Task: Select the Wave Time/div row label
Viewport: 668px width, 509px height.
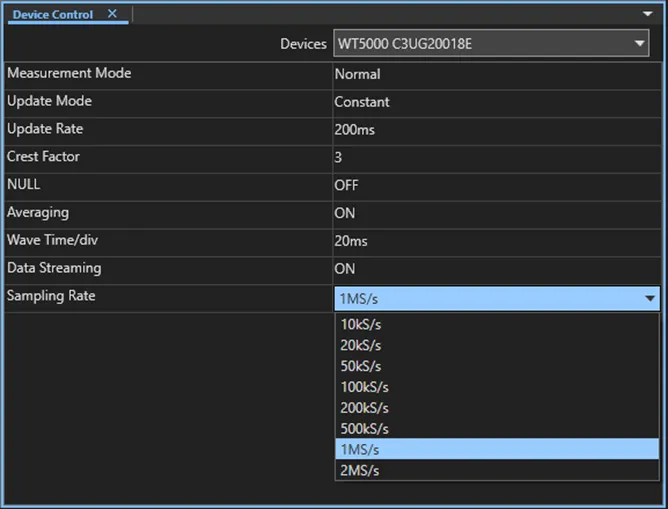Action: (x=52, y=240)
